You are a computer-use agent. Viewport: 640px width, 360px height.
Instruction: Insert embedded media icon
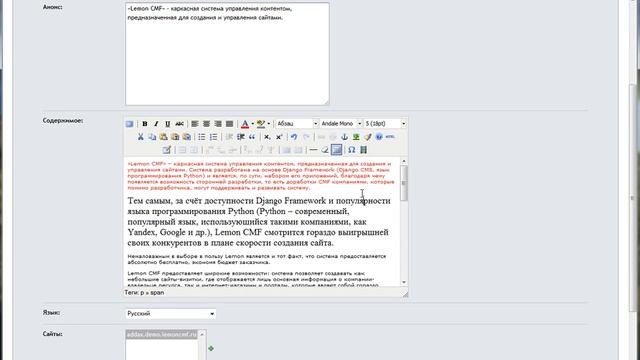pyautogui.click(x=363, y=150)
